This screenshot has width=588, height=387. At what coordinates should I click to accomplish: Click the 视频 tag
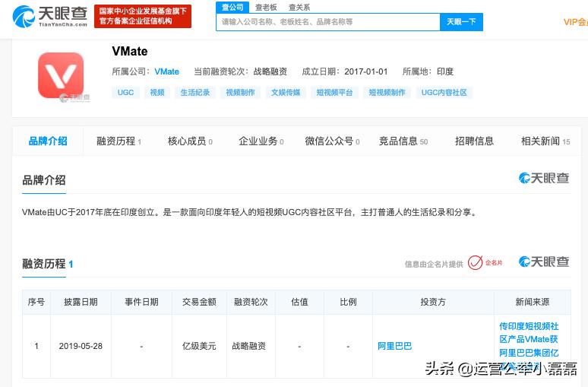[157, 92]
